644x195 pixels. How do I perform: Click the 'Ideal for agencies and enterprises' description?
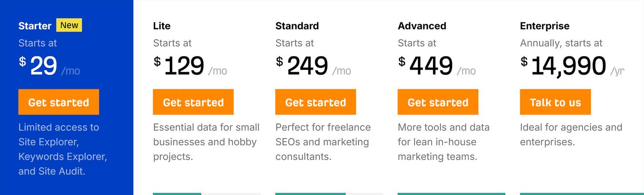click(x=571, y=135)
